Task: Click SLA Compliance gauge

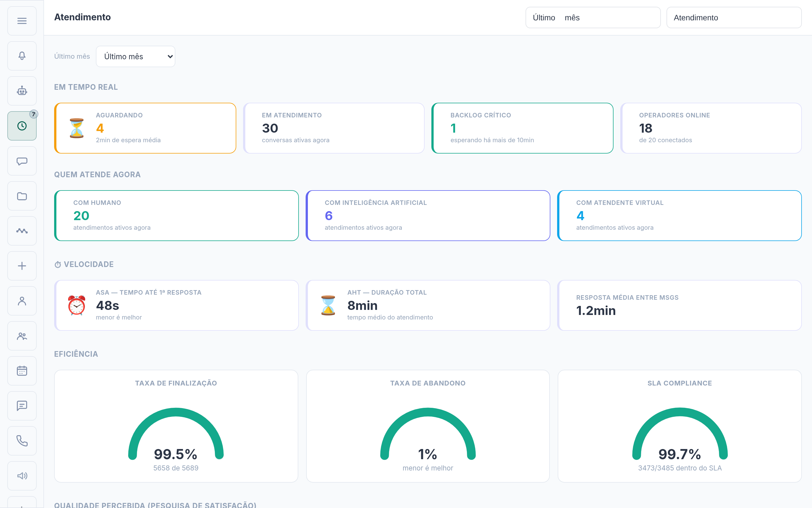Action: pyautogui.click(x=680, y=433)
